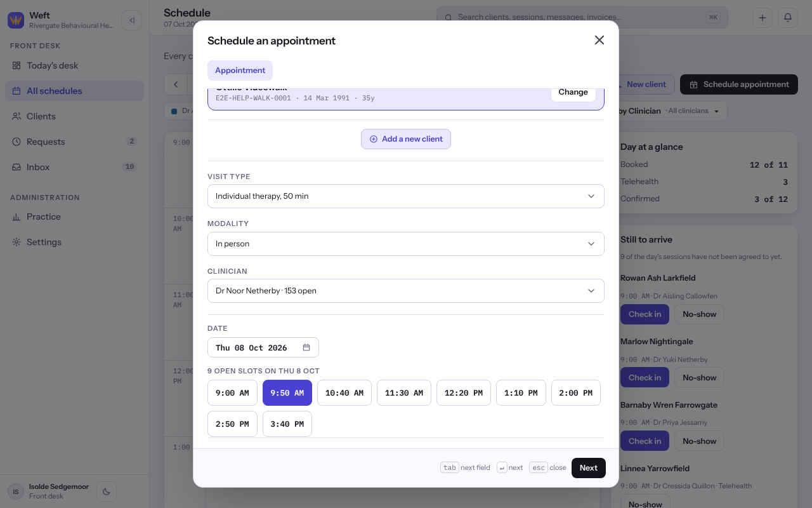Select the 1:10 PM slot
Screen dimensions: 812x508
pyautogui.click(x=521, y=393)
